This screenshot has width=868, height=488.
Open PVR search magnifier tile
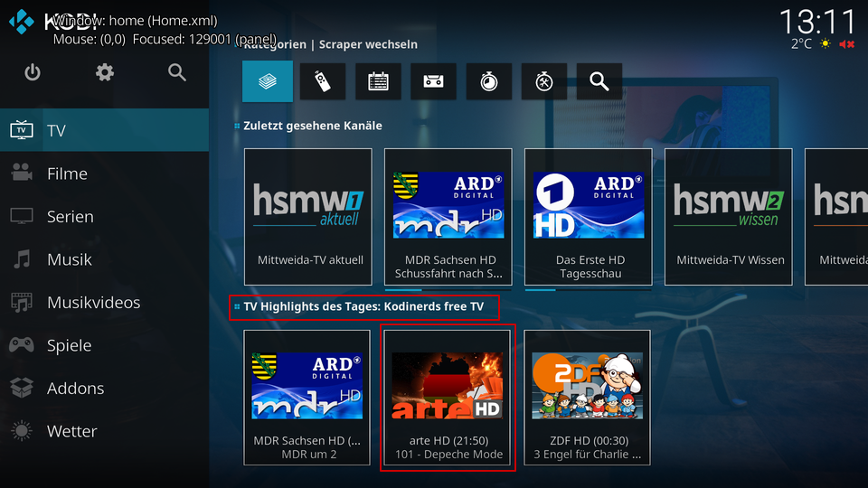(599, 81)
